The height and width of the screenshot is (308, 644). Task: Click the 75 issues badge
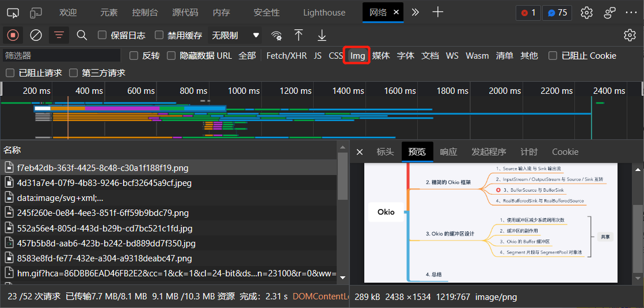(557, 13)
